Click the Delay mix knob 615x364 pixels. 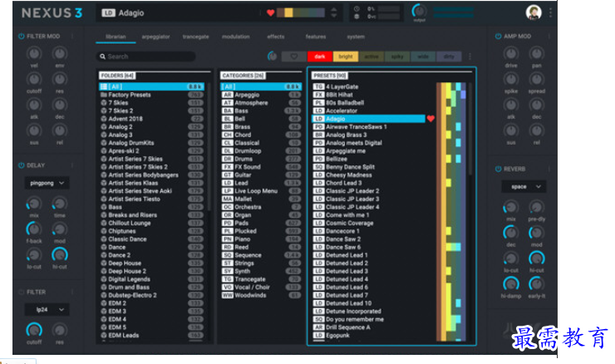tap(34, 204)
